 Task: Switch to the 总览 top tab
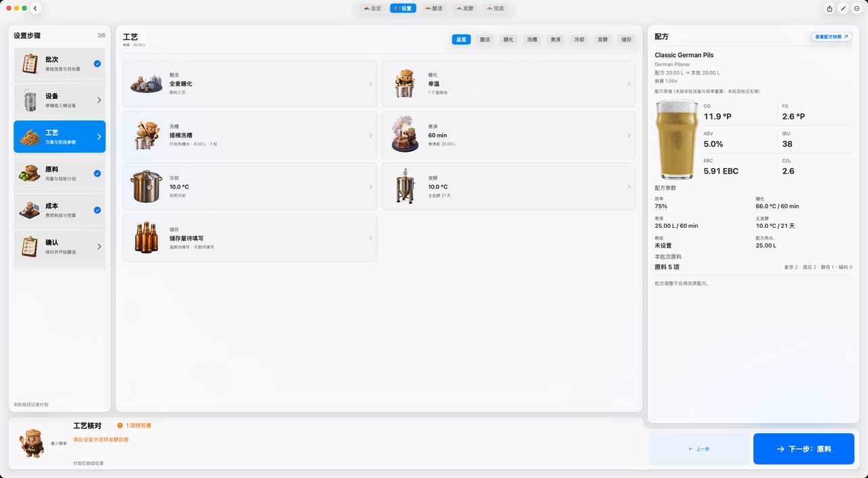tap(372, 8)
